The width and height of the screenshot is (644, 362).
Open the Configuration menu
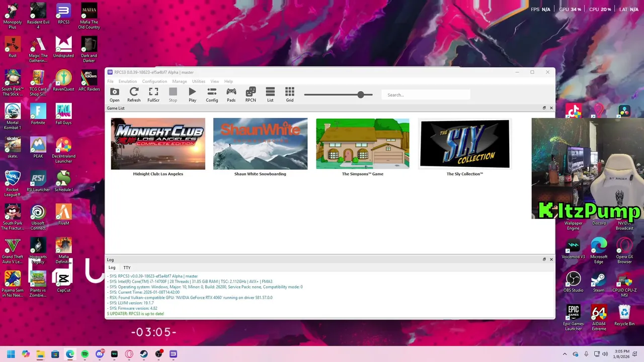pos(154,81)
